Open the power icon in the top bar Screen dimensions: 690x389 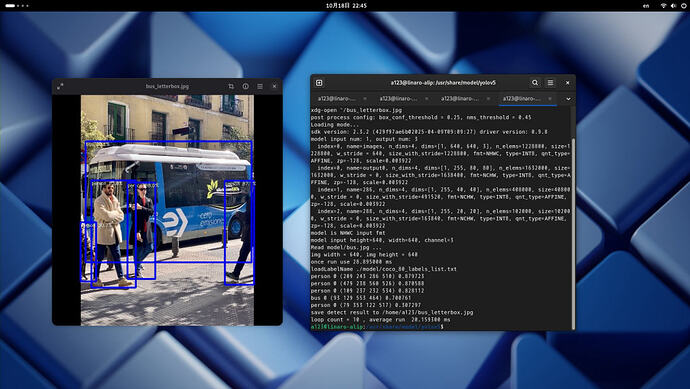coord(683,6)
